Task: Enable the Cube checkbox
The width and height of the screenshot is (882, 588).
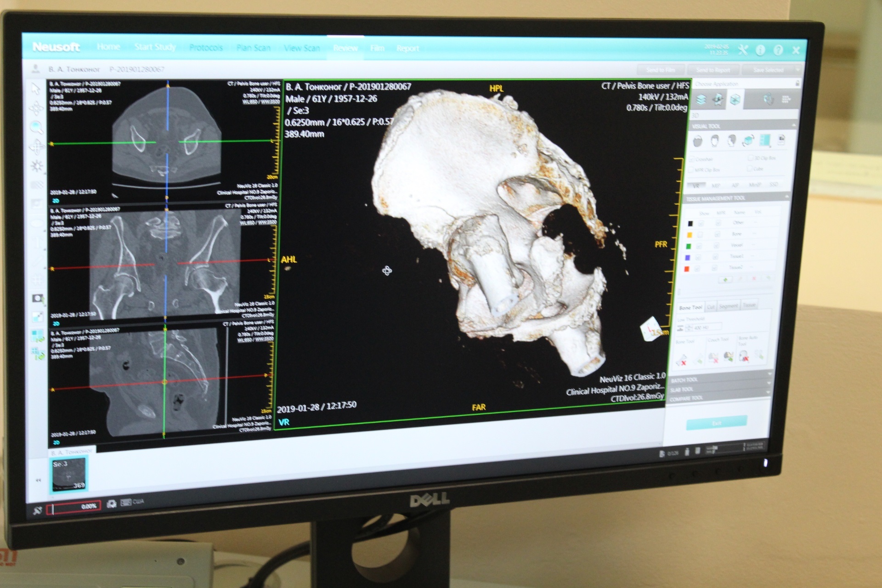Action: coord(750,169)
